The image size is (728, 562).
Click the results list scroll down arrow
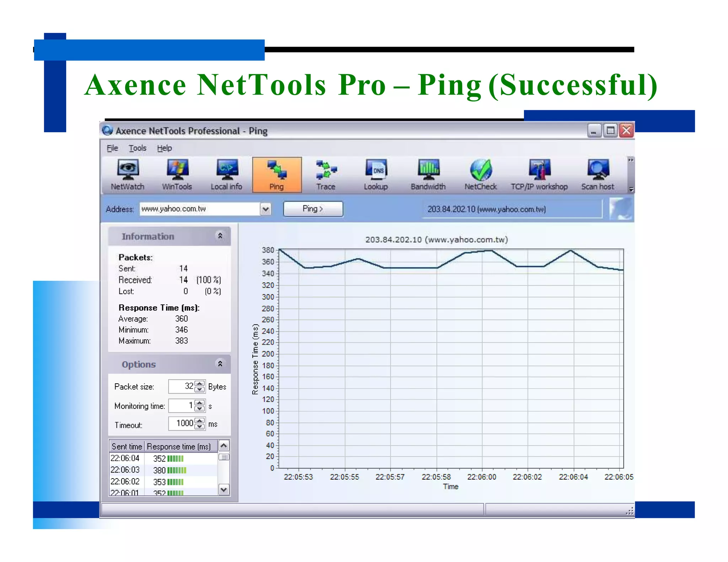coord(224,490)
